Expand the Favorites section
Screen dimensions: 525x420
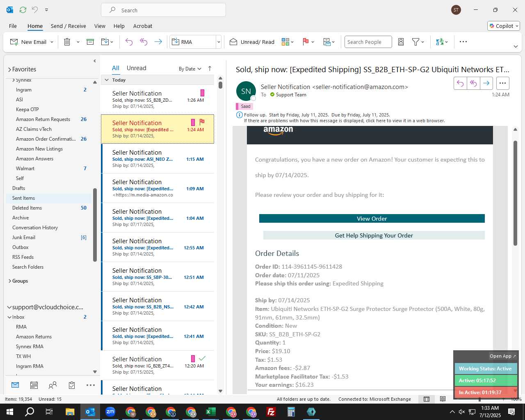point(9,69)
